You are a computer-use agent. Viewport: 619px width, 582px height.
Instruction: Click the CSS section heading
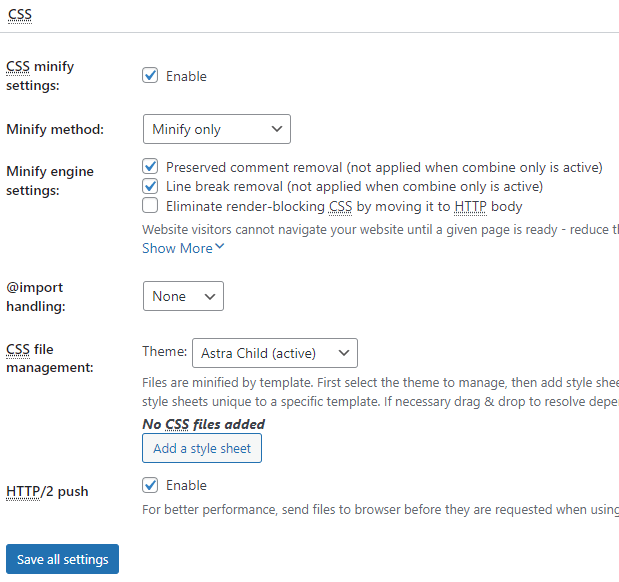click(x=19, y=14)
